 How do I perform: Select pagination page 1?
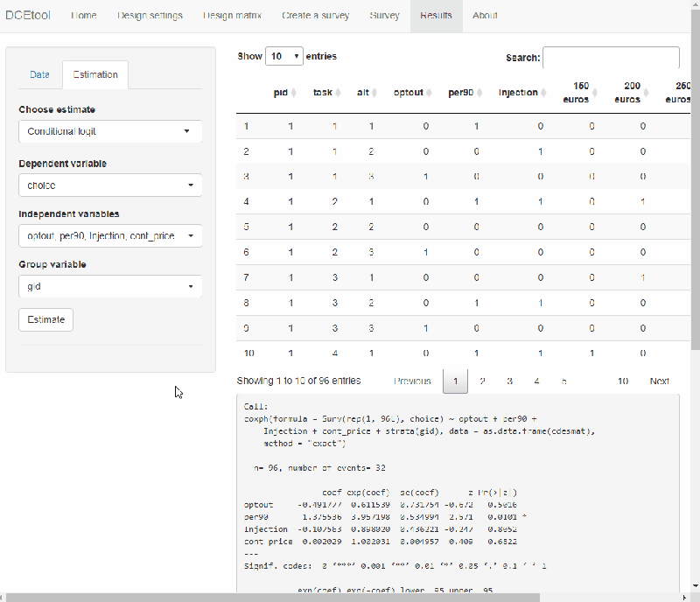click(x=455, y=381)
